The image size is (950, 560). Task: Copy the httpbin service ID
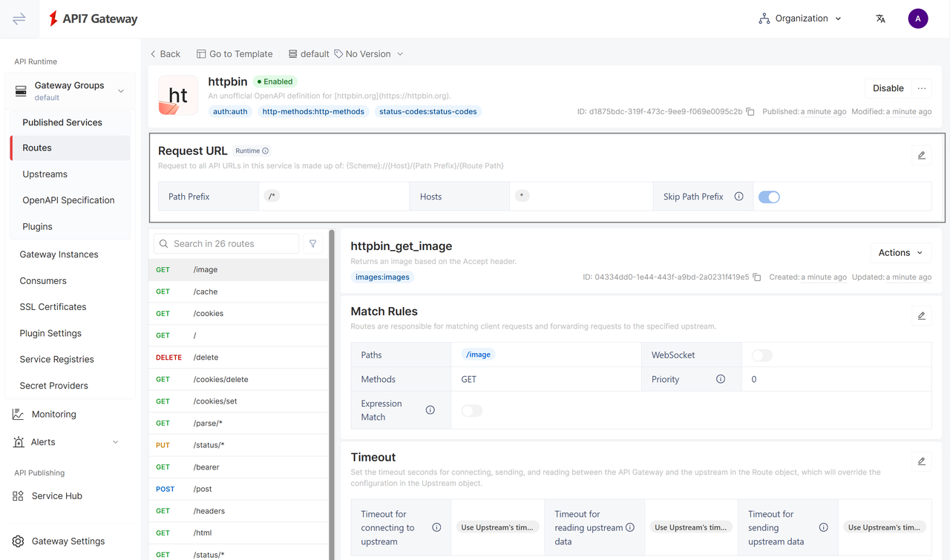point(750,112)
